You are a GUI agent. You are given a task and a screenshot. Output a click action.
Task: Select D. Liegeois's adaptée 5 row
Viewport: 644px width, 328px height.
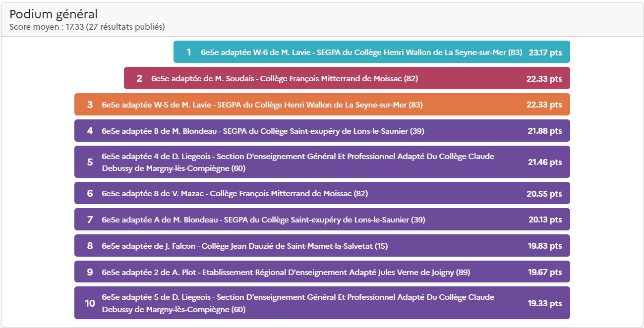297,303
